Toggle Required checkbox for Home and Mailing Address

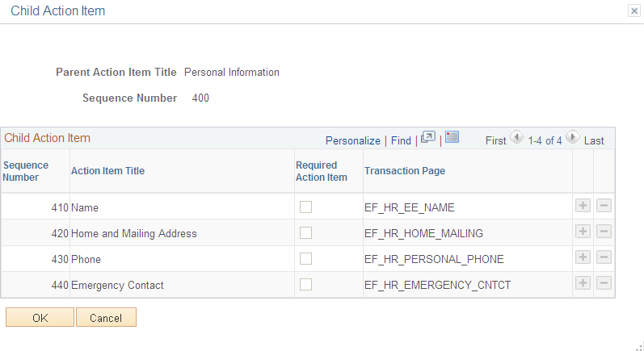click(x=305, y=233)
